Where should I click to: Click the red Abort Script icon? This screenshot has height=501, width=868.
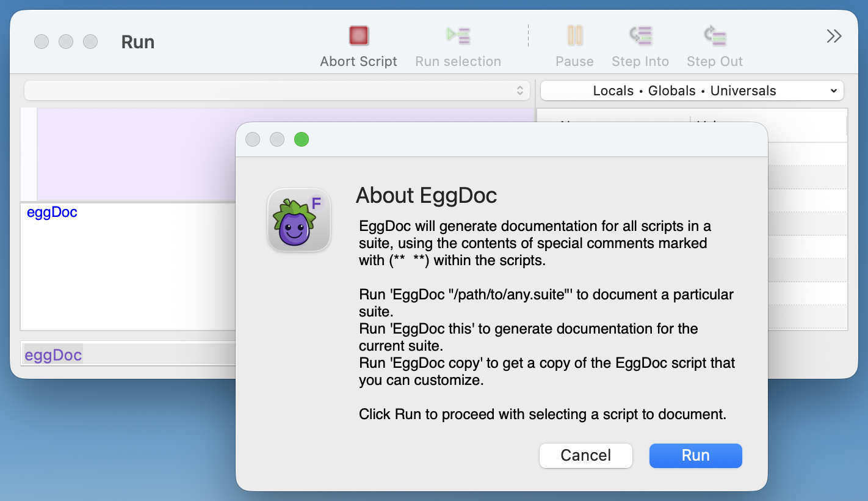pos(358,36)
